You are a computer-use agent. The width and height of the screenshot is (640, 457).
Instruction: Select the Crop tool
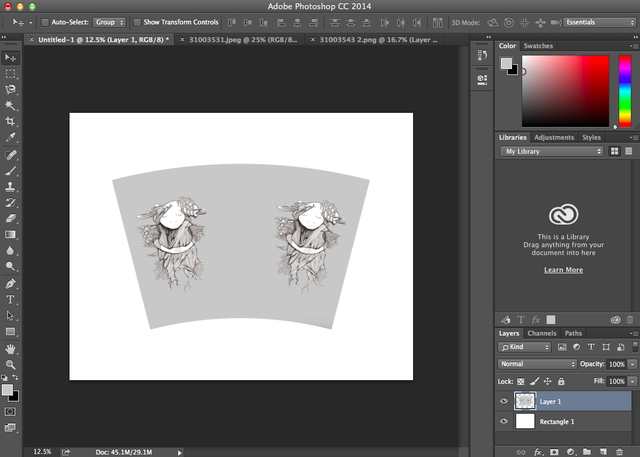coord(10,121)
